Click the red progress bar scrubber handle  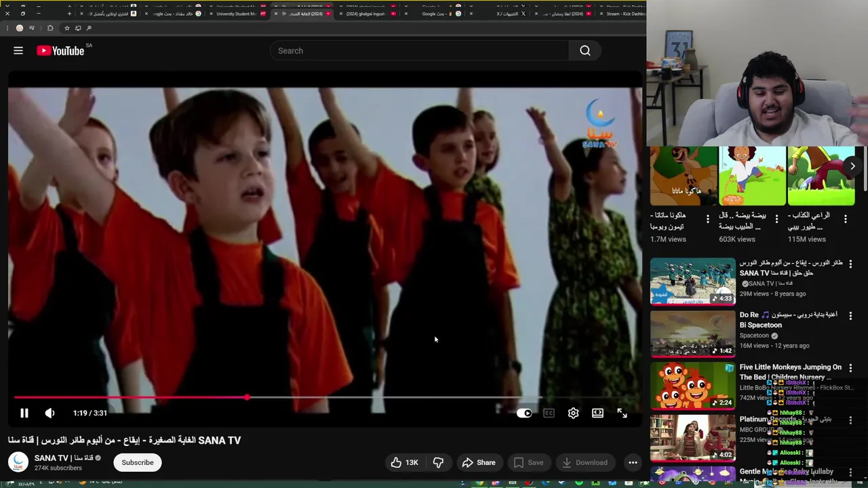pos(247,398)
